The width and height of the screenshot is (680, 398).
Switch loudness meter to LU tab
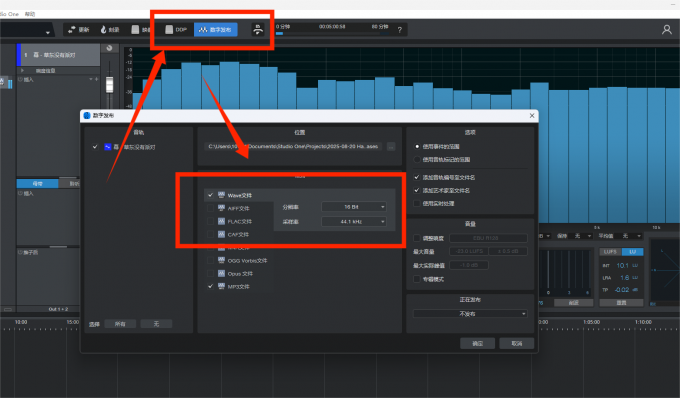632,252
